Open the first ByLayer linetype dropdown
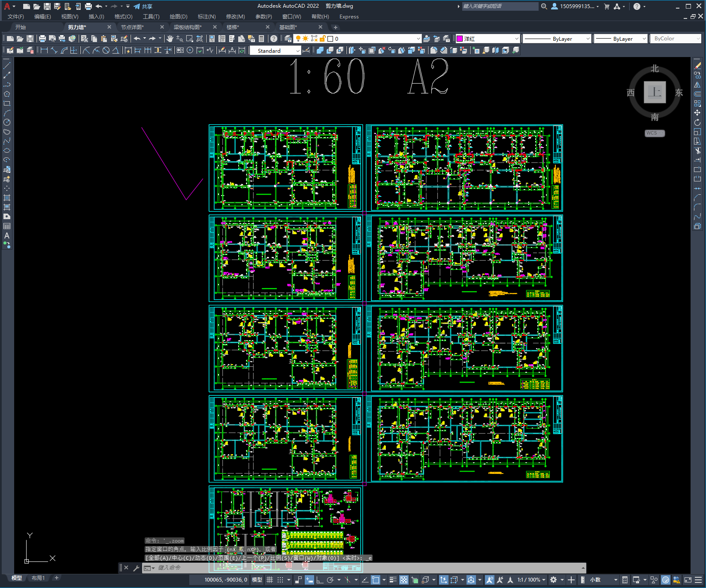Viewport: 706px width, 588px height. 588,39
